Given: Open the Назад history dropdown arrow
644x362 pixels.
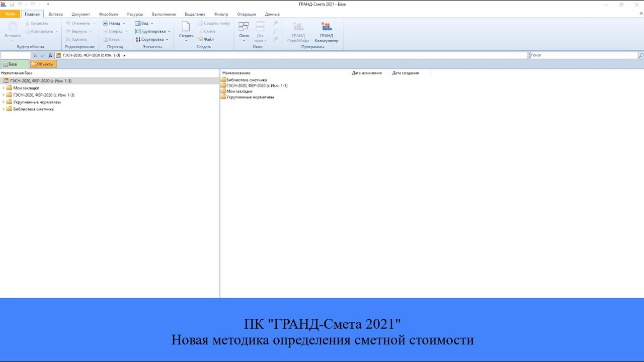Looking at the screenshot, I should [x=124, y=23].
